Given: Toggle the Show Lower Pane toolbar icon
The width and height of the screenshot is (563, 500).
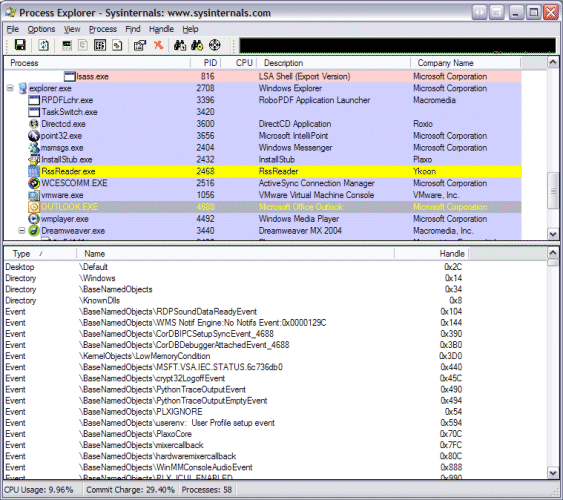Looking at the screenshot, I should 100,45.
